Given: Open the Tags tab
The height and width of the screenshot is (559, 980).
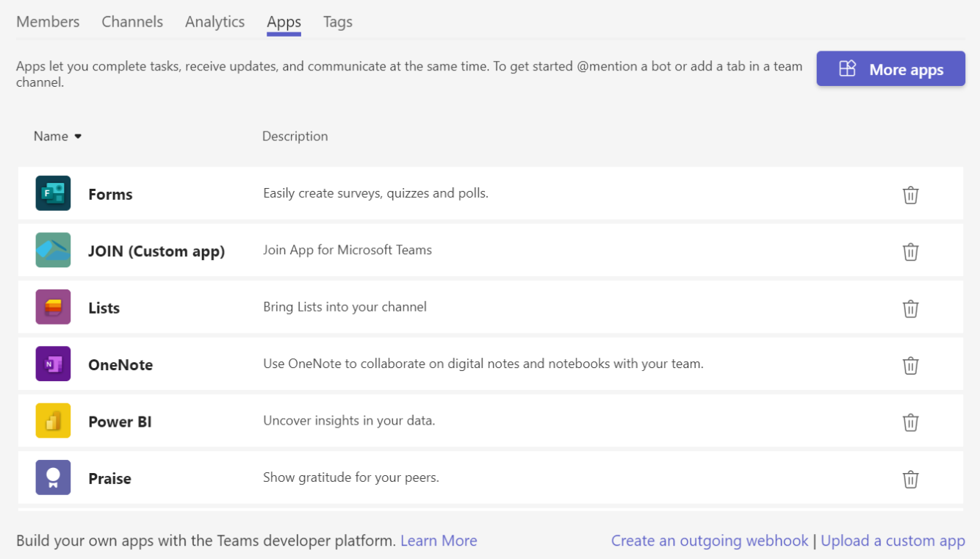Looking at the screenshot, I should point(338,22).
